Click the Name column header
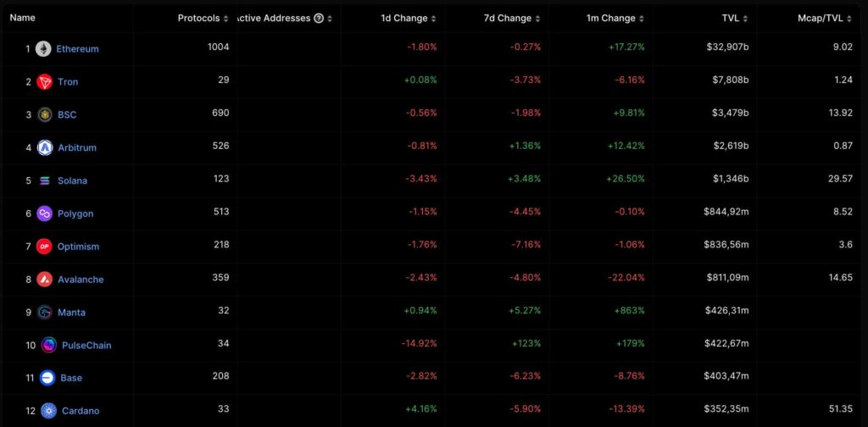This screenshot has height=427, width=868. 22,18
